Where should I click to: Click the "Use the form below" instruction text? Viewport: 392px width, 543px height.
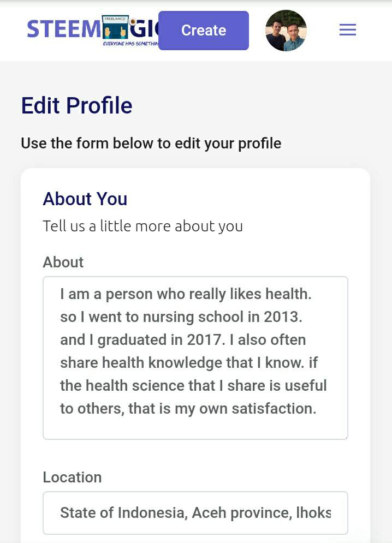pyautogui.click(x=151, y=144)
